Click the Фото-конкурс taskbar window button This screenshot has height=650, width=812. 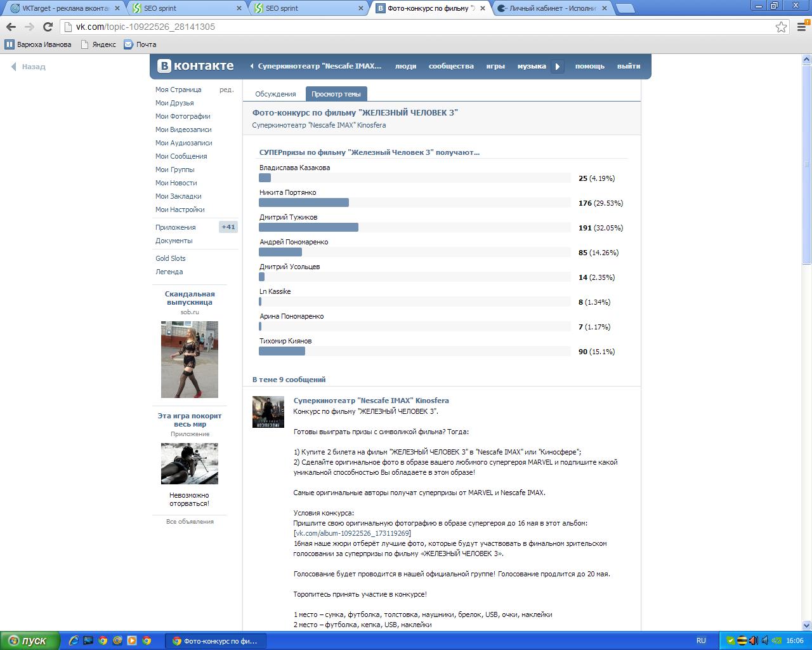click(x=216, y=640)
